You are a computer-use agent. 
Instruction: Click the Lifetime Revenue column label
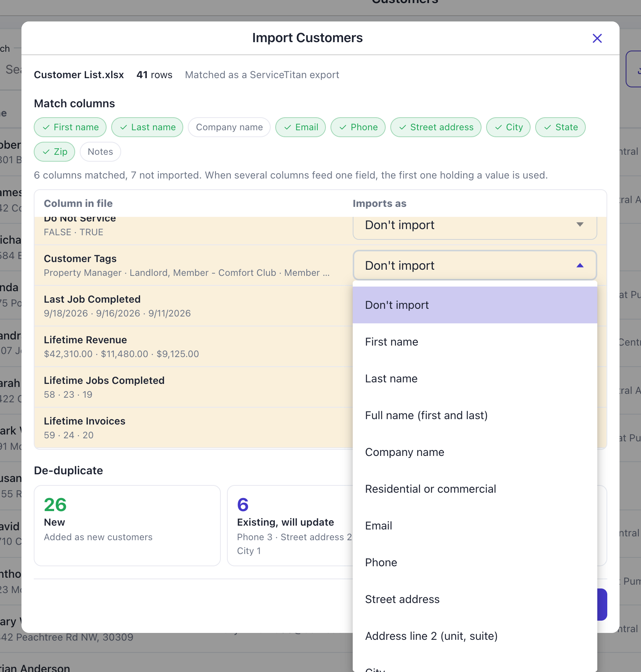85,340
